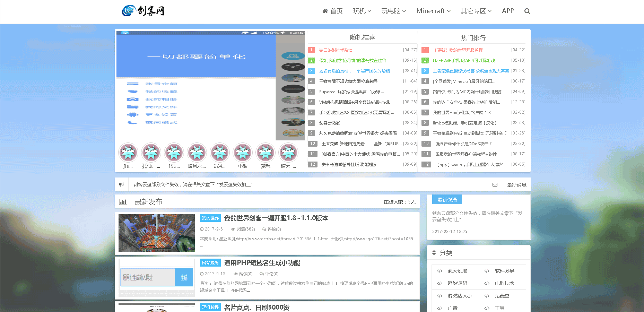Open hot ranking UZER.ME手机版(APP)可以玩游戏
The width and height of the screenshot is (644, 312).
(464, 61)
